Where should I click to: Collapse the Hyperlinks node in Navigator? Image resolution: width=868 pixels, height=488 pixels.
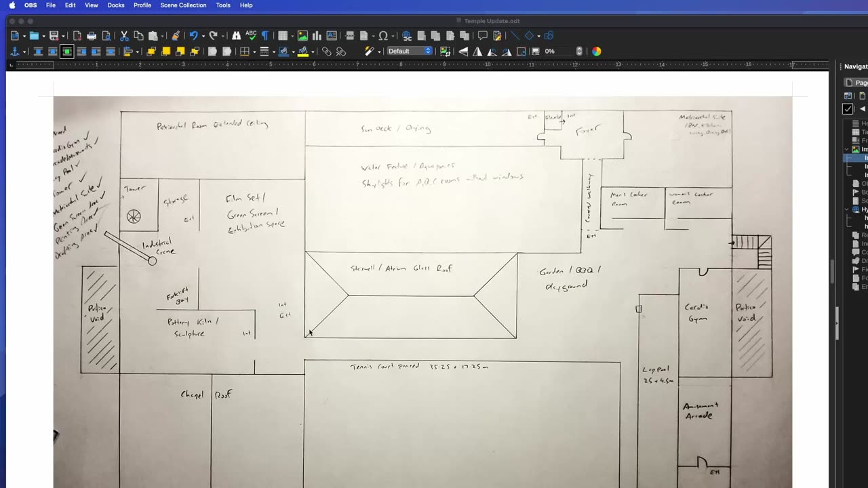(847, 209)
